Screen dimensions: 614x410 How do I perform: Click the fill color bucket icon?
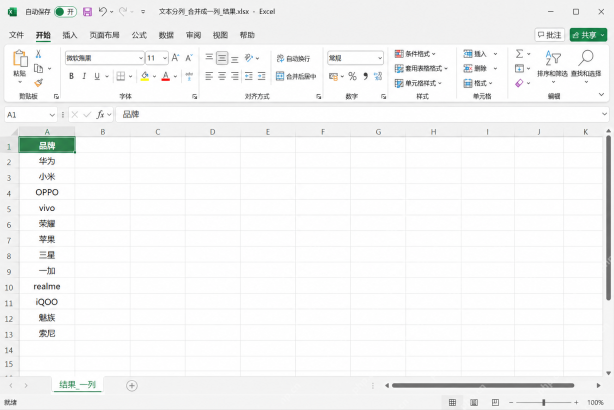coord(145,76)
